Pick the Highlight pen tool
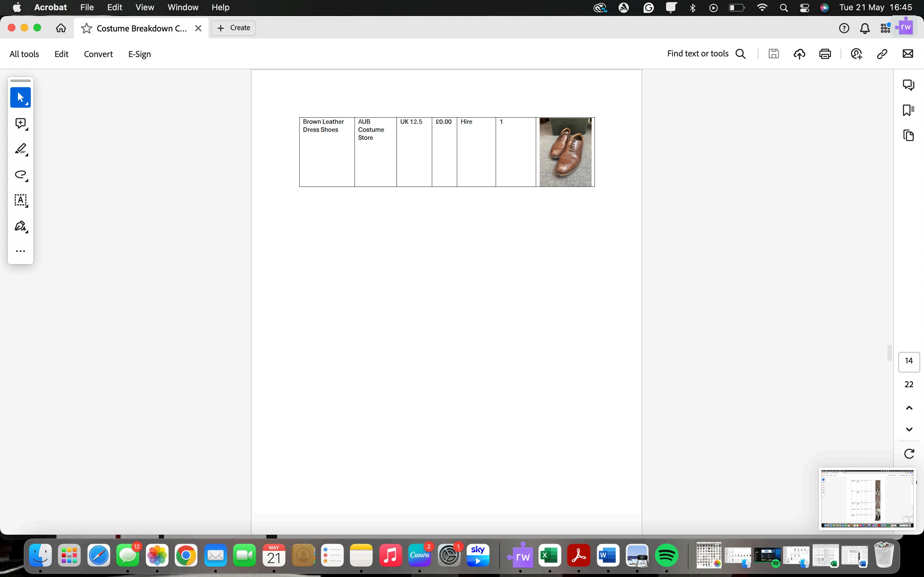 pyautogui.click(x=20, y=149)
